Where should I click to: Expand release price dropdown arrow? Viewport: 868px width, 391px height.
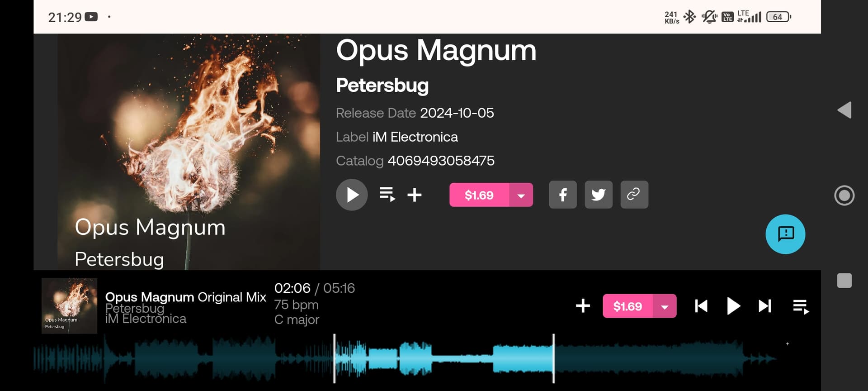tap(521, 195)
